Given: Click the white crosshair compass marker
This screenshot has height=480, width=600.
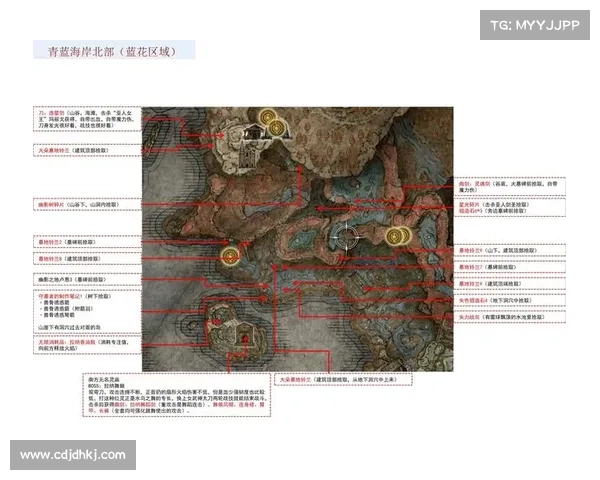Looking at the screenshot, I should 346,237.
